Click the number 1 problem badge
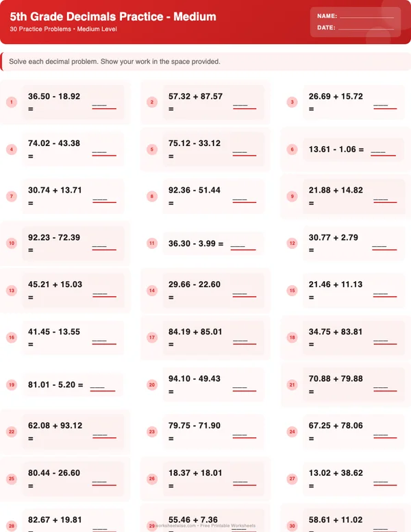 [11, 102]
